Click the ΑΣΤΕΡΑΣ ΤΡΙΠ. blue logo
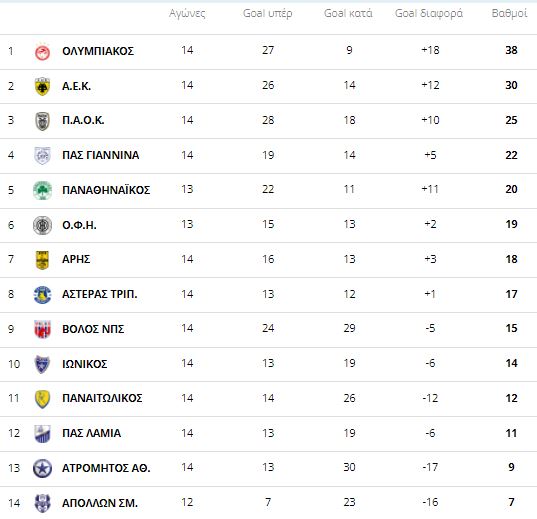The height and width of the screenshot is (519, 537). (x=42, y=295)
